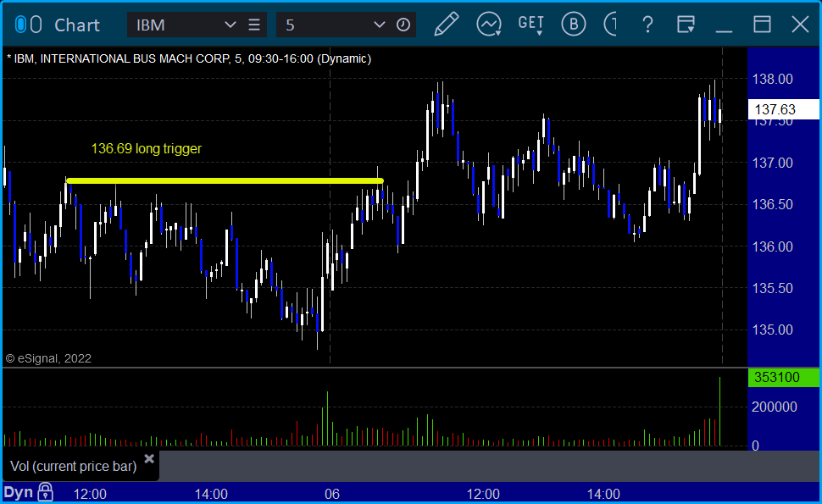Open the symbol list menu icon
Image resolution: width=822 pixels, height=504 pixels.
tap(254, 25)
